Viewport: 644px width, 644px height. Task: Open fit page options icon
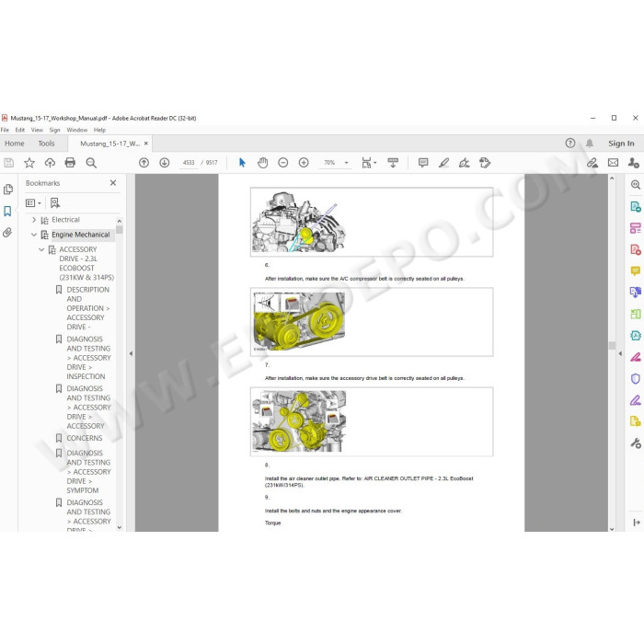pyautogui.click(x=368, y=163)
